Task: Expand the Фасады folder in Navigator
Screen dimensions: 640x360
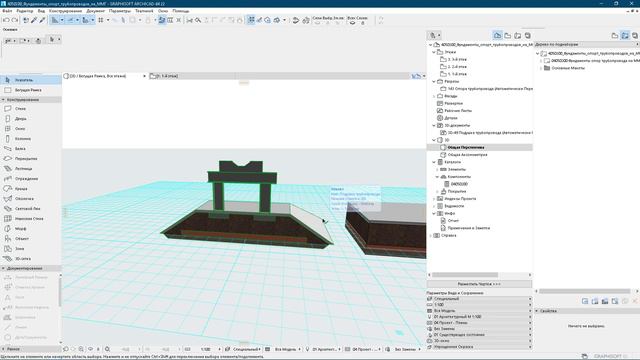Action: 434,96
